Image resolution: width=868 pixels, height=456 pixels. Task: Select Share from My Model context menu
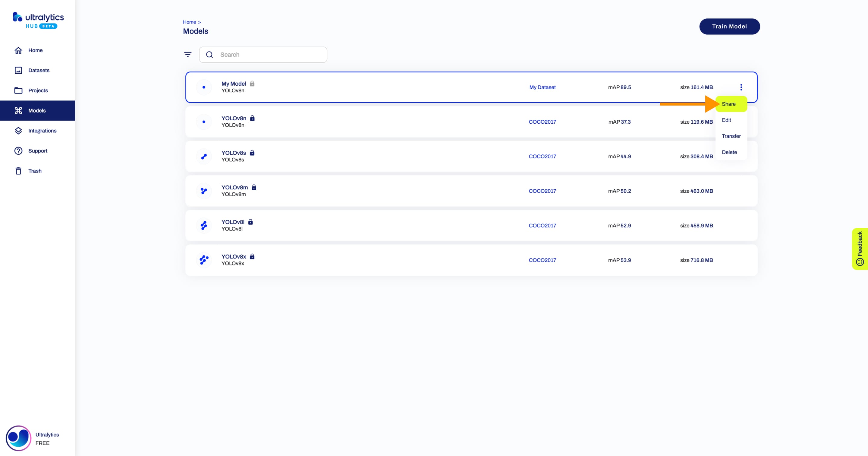point(728,104)
